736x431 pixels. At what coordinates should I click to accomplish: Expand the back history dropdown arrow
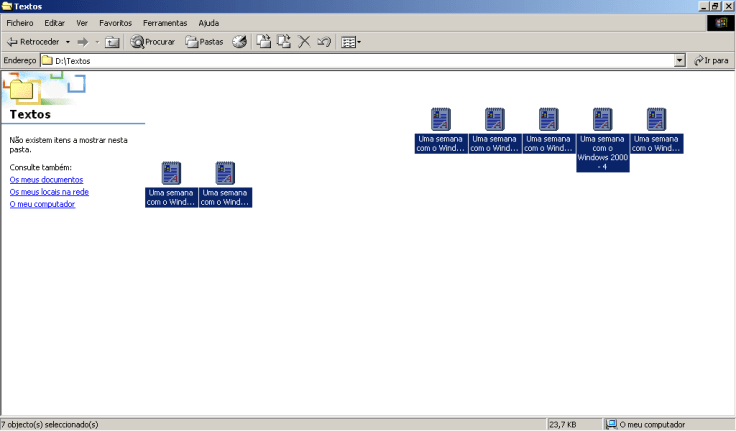(68, 42)
